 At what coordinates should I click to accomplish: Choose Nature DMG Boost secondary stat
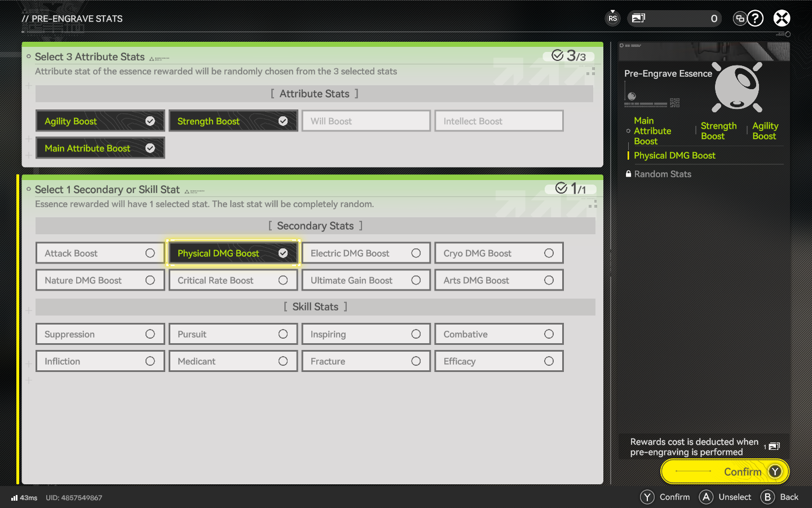coord(100,280)
